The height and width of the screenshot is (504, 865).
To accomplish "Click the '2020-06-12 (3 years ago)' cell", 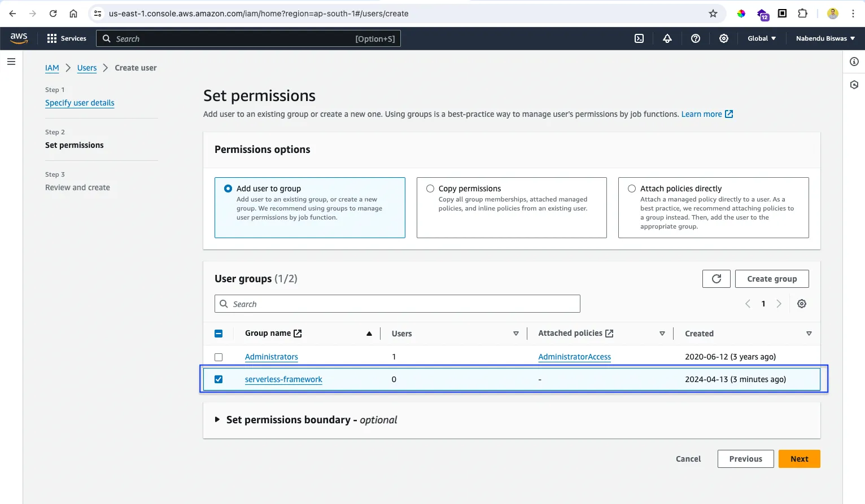I will tap(730, 357).
